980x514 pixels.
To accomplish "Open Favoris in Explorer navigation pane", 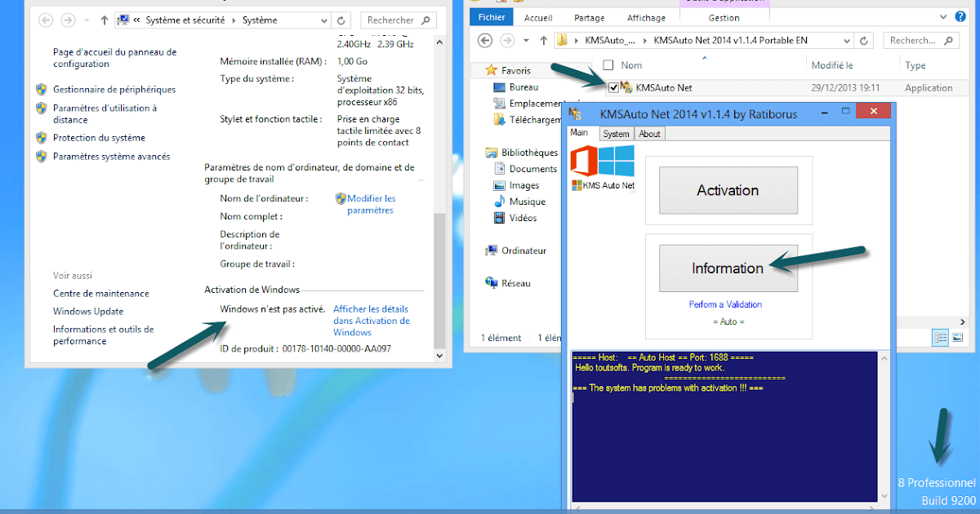I will click(x=515, y=71).
